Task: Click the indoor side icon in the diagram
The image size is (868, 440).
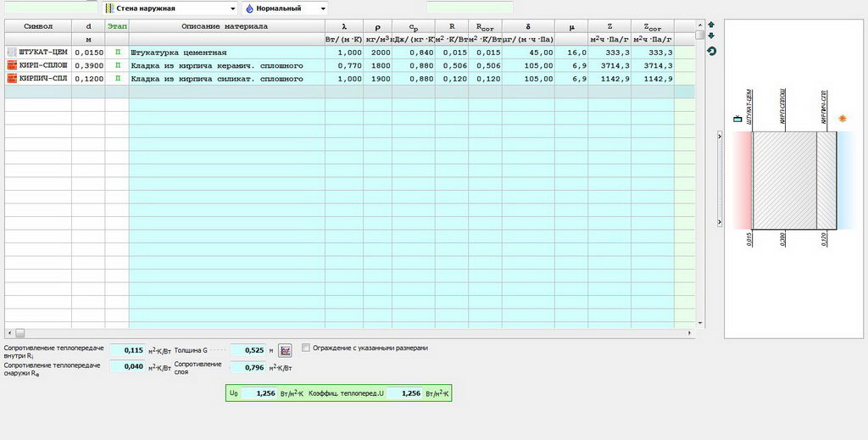Action: pos(737,119)
